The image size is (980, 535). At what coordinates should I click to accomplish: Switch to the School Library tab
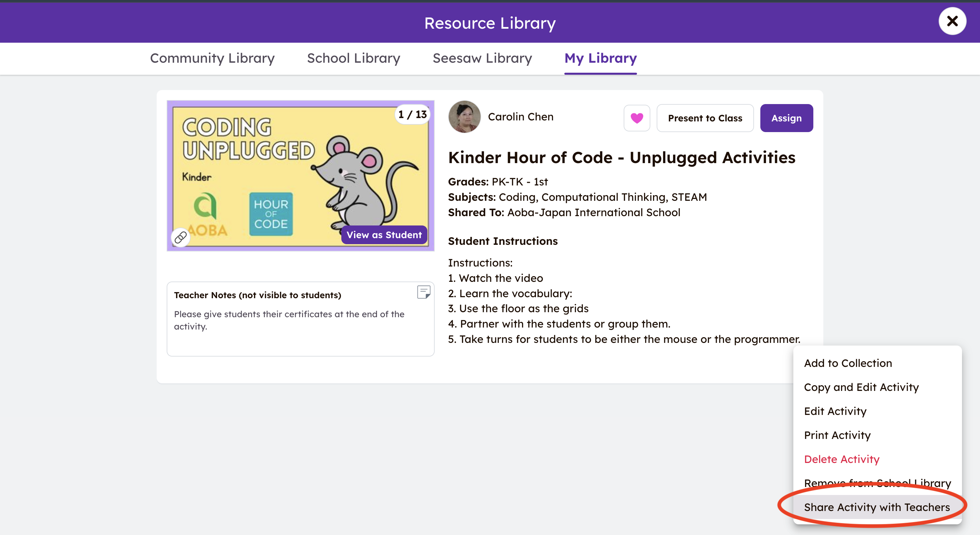[x=353, y=58]
